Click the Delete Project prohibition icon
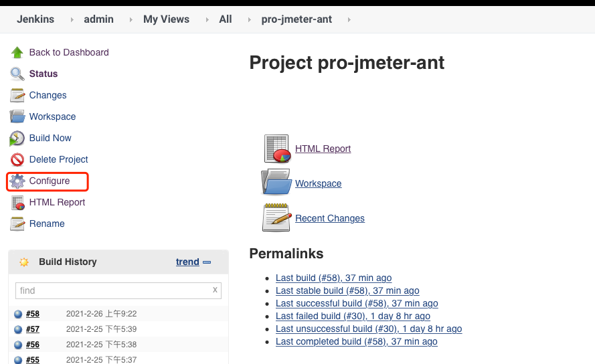 pyautogui.click(x=17, y=159)
